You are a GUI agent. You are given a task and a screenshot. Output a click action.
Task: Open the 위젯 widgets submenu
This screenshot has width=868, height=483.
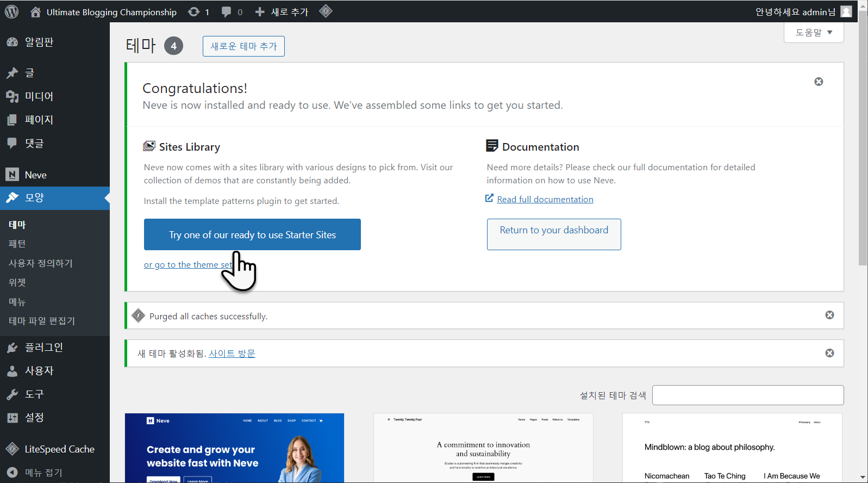point(17,282)
